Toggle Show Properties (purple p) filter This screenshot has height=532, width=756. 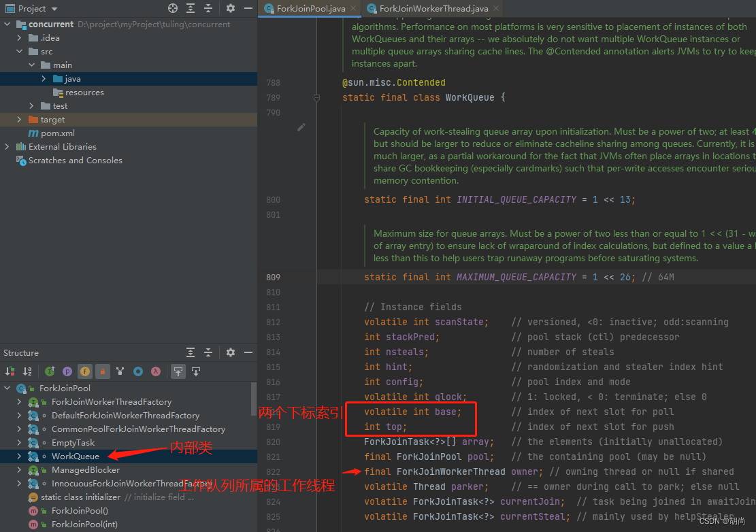[x=67, y=371]
